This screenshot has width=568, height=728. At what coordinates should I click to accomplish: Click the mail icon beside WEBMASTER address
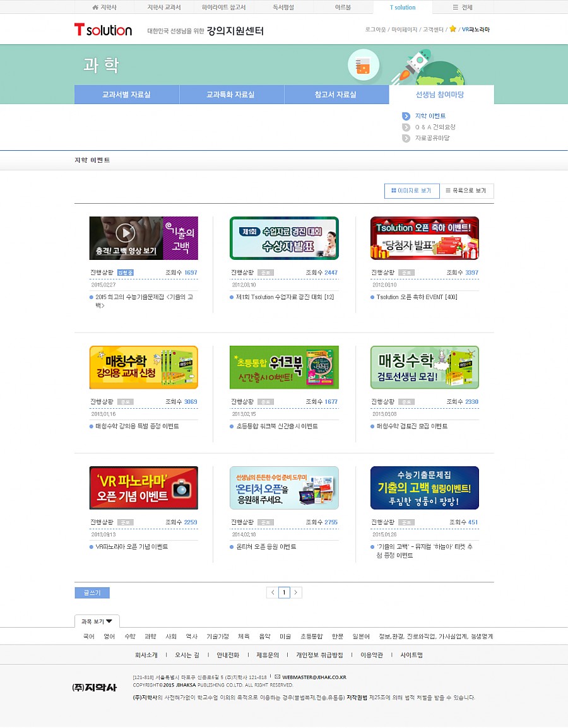(x=277, y=677)
